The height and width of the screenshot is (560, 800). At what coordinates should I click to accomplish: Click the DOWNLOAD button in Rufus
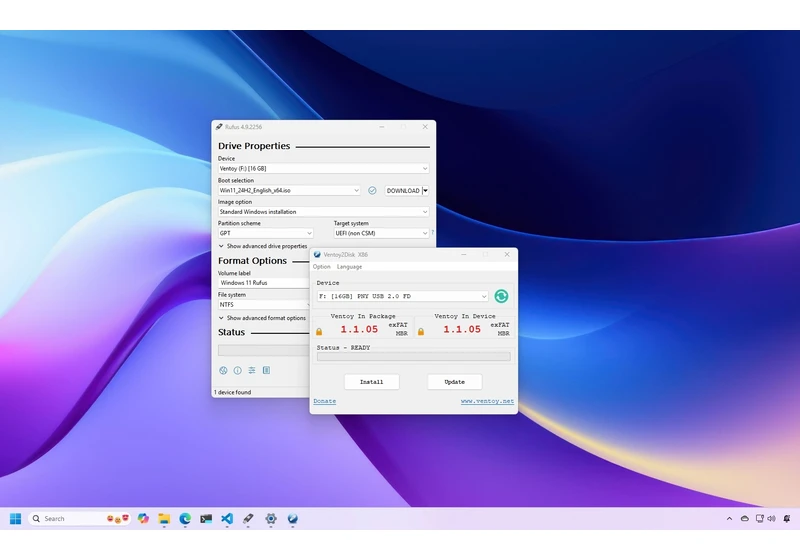point(403,190)
